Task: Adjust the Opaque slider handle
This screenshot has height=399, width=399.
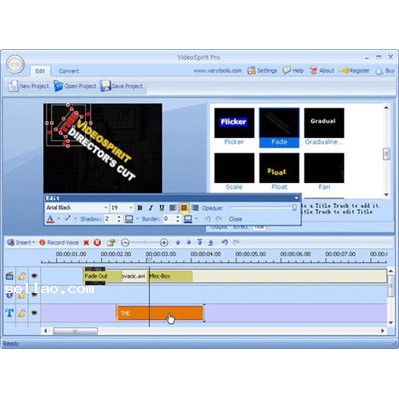Action: (x=294, y=208)
